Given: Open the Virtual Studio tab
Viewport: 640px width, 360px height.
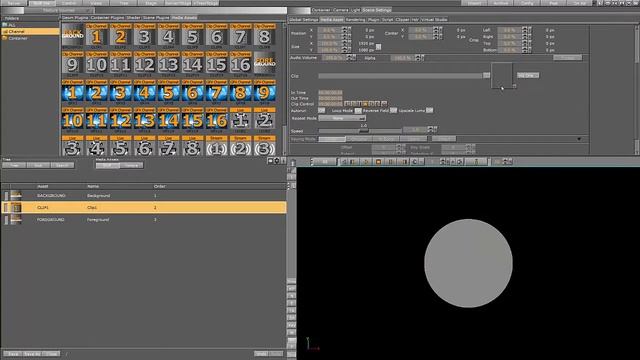Looking at the screenshot, I should pos(434,20).
